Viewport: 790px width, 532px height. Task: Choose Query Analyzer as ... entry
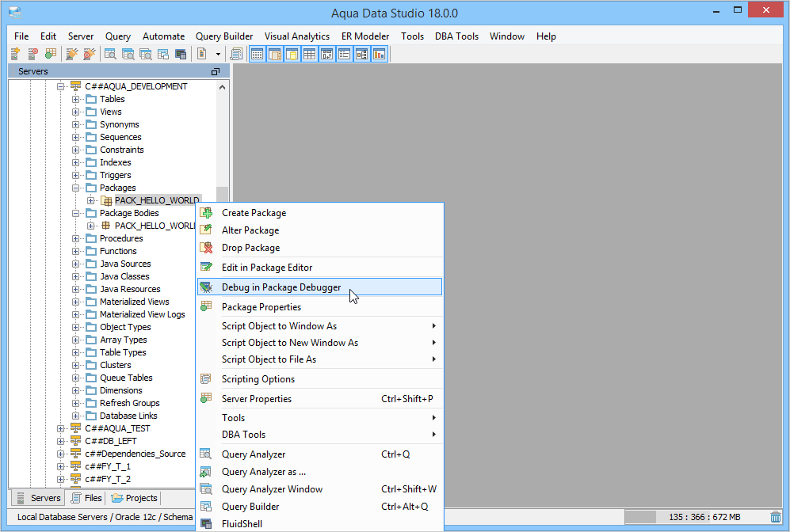pyautogui.click(x=320, y=472)
